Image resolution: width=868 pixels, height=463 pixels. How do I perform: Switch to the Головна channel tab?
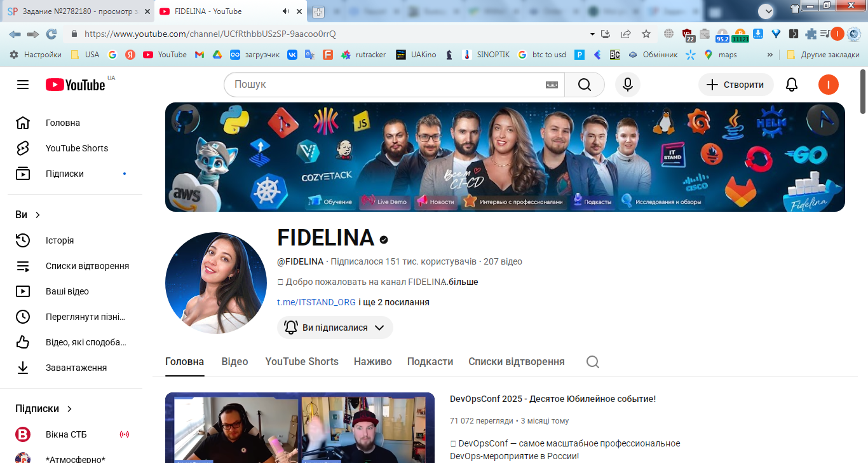pos(184,362)
